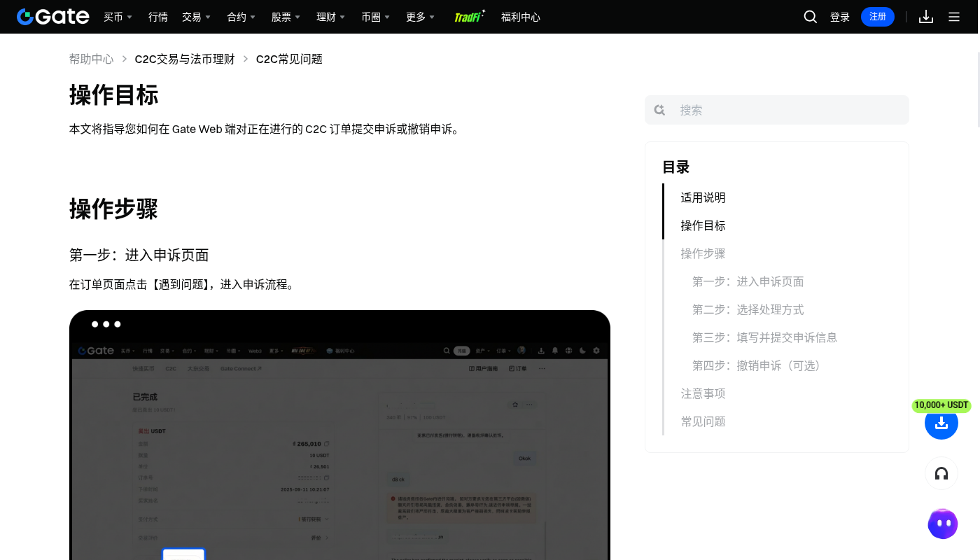This screenshot has height=560, width=980.
Task: Click the blue 注册 register button
Action: click(x=878, y=17)
